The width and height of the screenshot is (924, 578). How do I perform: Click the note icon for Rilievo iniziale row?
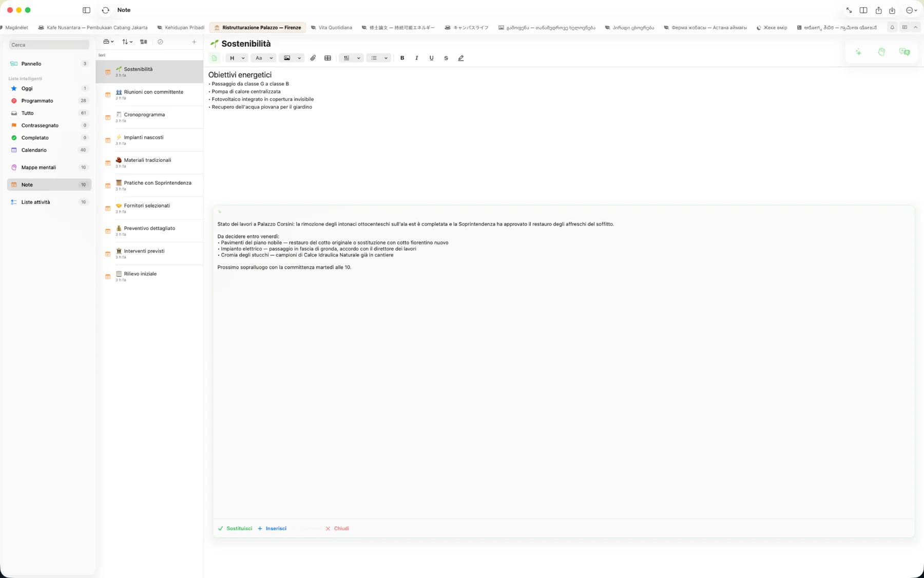tap(108, 277)
